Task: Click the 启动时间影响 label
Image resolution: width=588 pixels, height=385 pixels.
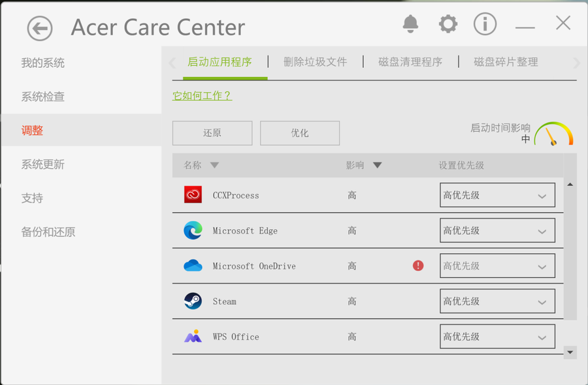Action: coord(500,128)
